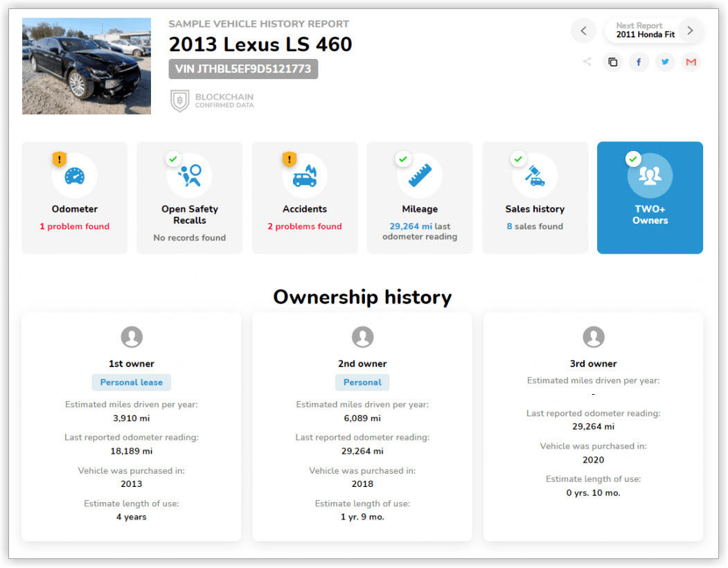Click the share icon

pos(587,62)
